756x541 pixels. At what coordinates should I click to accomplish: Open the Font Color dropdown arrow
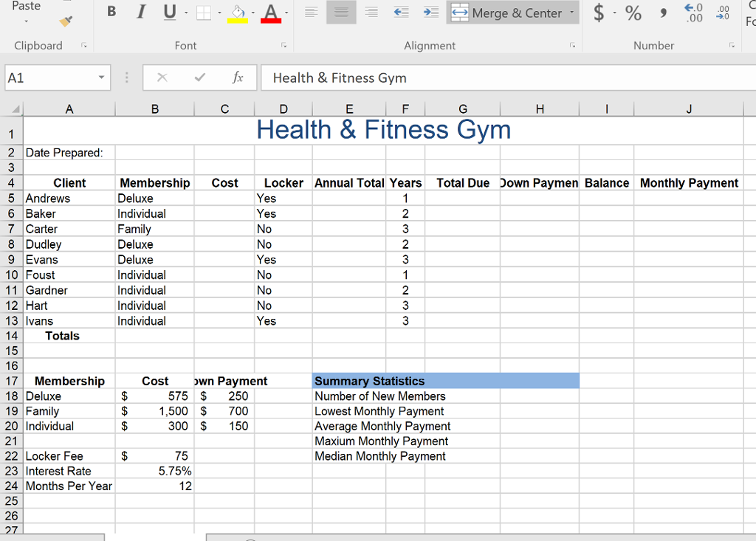(x=286, y=13)
